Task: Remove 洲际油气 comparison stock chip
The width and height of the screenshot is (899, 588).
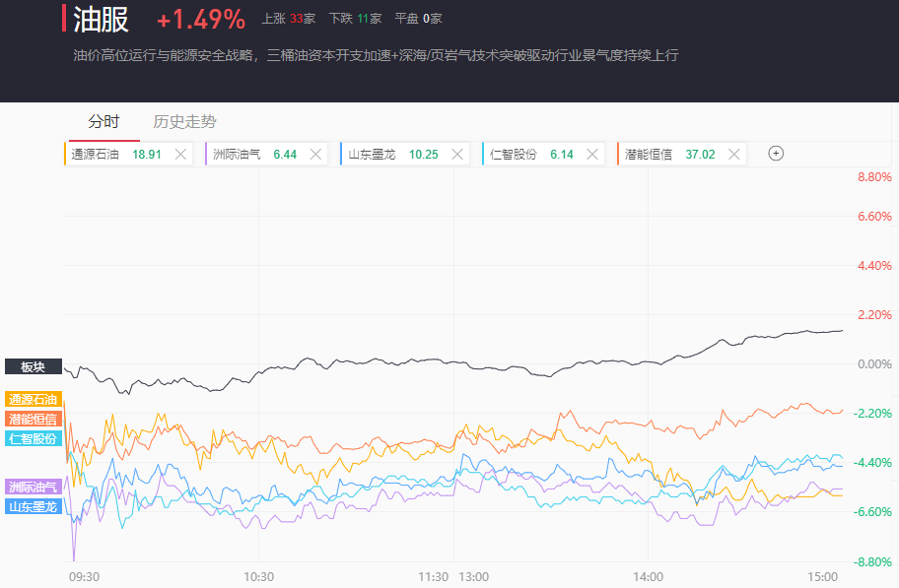Action: (315, 155)
